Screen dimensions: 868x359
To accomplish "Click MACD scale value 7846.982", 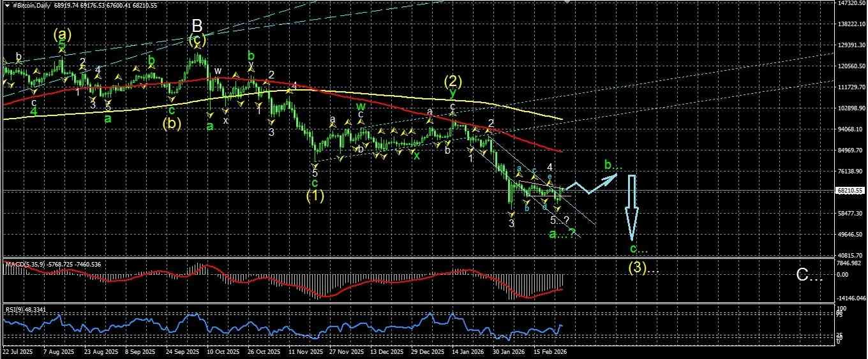I will coord(848,262).
